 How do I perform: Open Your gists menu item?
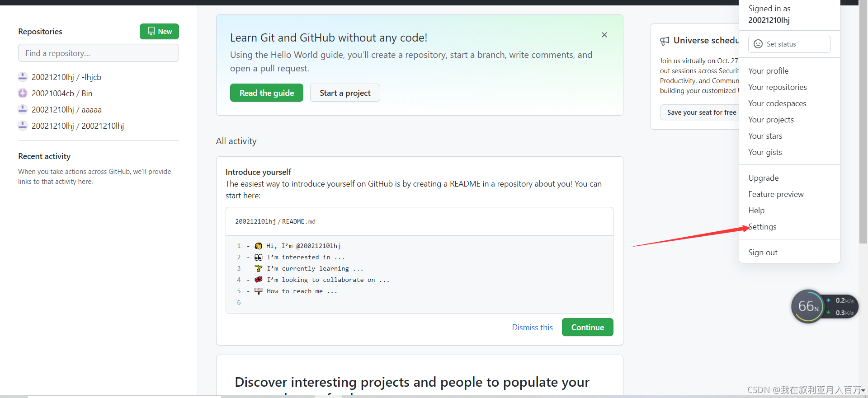coord(765,152)
